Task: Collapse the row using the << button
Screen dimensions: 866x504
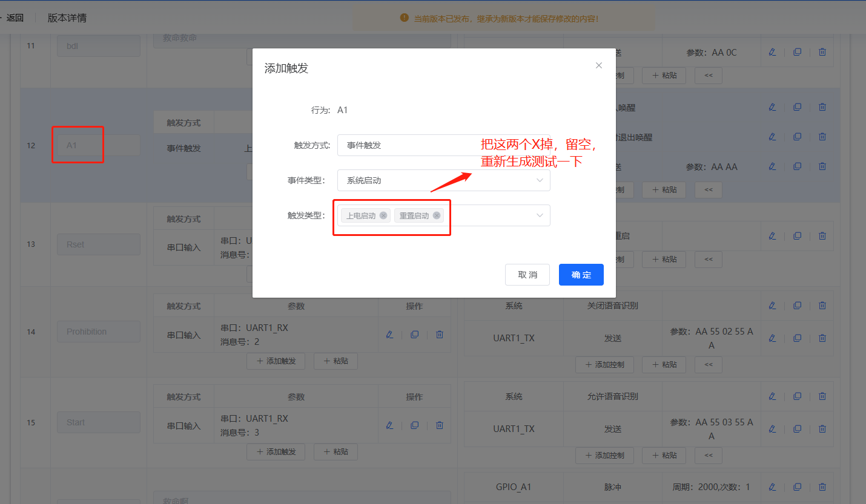Action: coord(708,75)
